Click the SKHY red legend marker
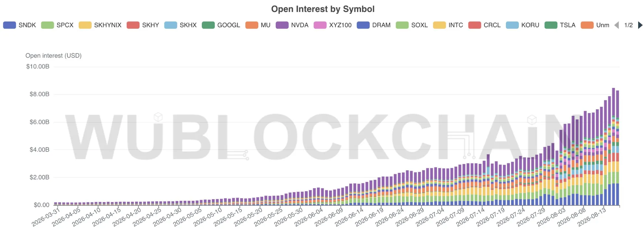The width and height of the screenshot is (644, 230). [x=133, y=25]
